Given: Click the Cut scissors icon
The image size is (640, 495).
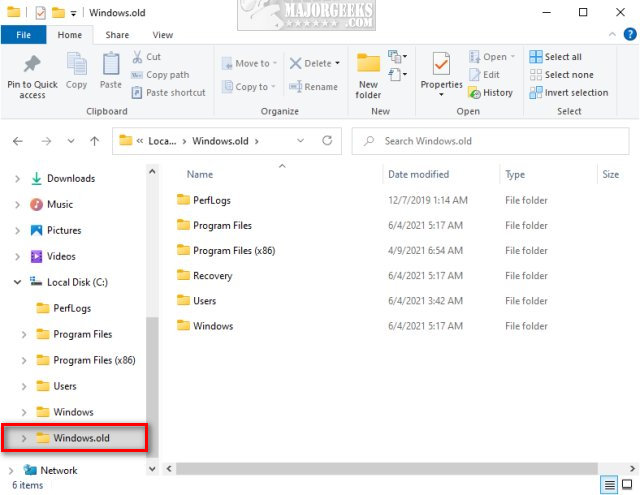Looking at the screenshot, I should (x=137, y=57).
